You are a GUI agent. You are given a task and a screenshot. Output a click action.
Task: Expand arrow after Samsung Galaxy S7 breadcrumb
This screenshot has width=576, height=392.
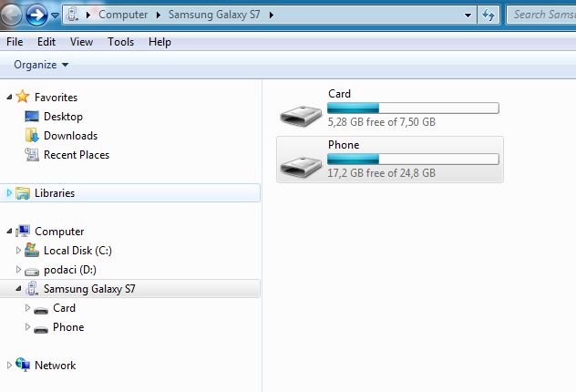tap(272, 15)
